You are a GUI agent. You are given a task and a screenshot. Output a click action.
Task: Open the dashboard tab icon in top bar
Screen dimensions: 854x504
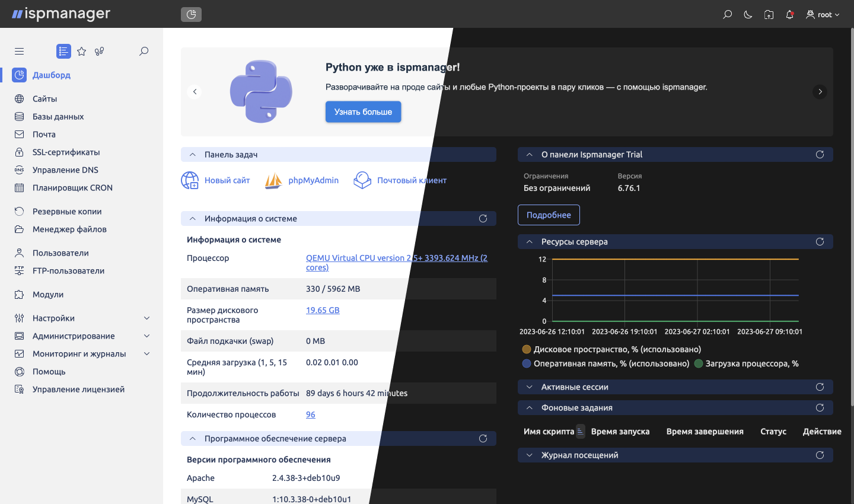click(x=191, y=14)
